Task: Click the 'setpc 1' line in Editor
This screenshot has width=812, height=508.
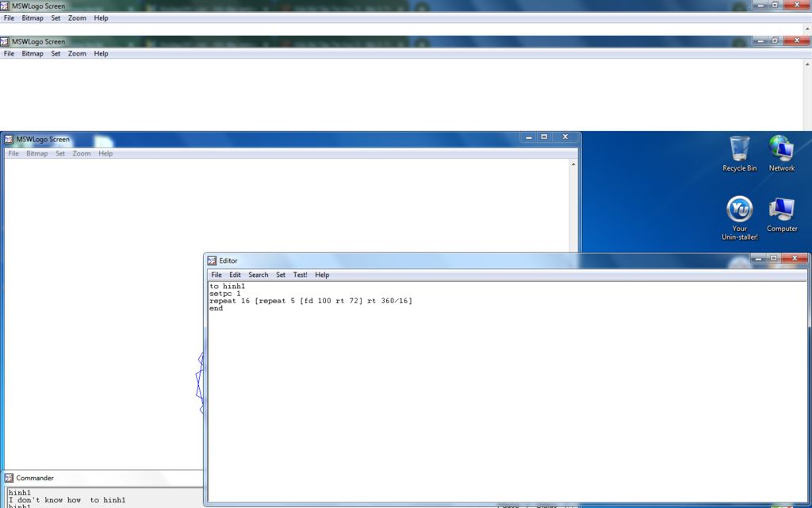Action: point(225,294)
